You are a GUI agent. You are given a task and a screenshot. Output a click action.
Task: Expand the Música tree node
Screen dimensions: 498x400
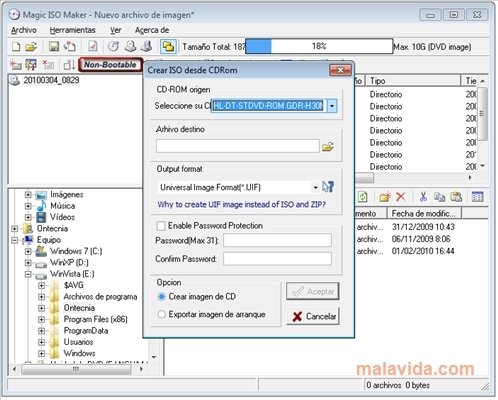tap(28, 206)
